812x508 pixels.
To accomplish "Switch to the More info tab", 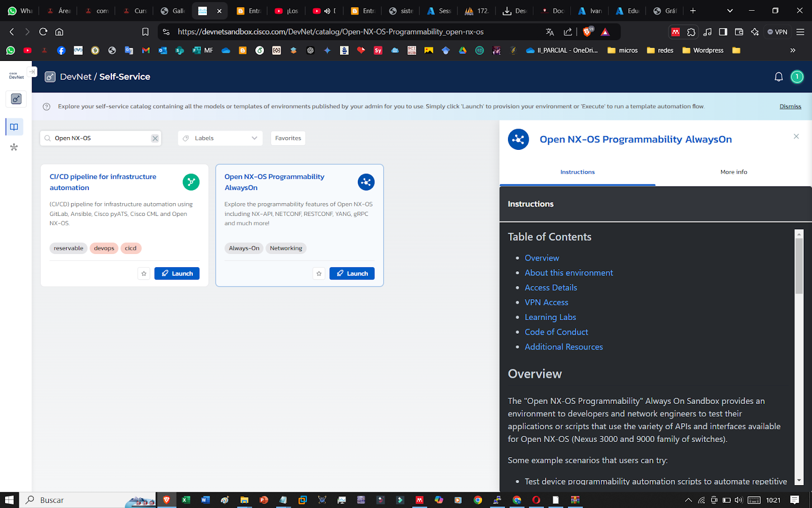I will tap(733, 172).
